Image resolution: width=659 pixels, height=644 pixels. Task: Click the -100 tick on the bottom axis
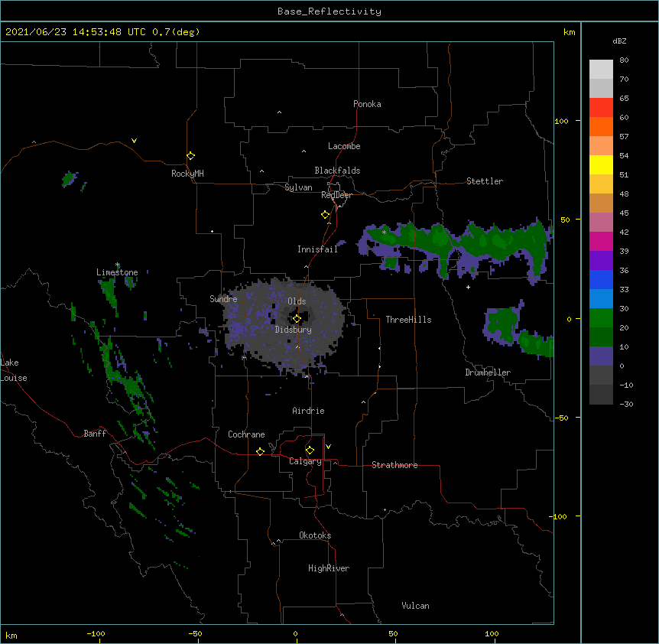[96, 633]
